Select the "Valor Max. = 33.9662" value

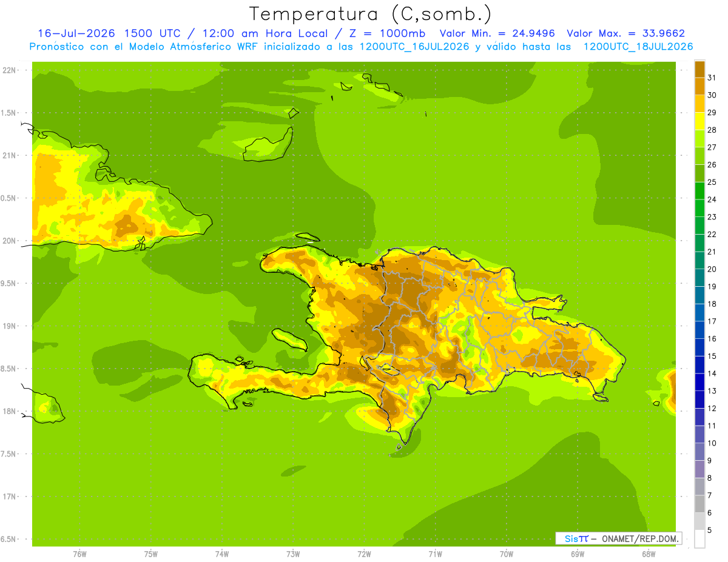[627, 33]
